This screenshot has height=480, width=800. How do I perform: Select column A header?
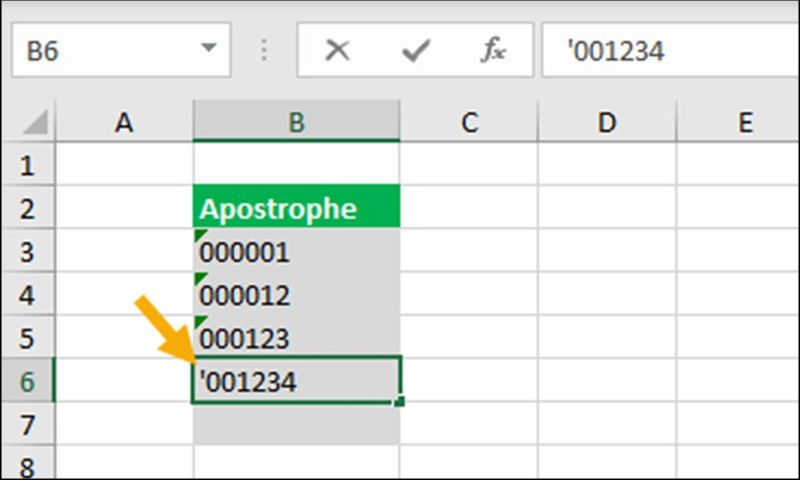124,122
